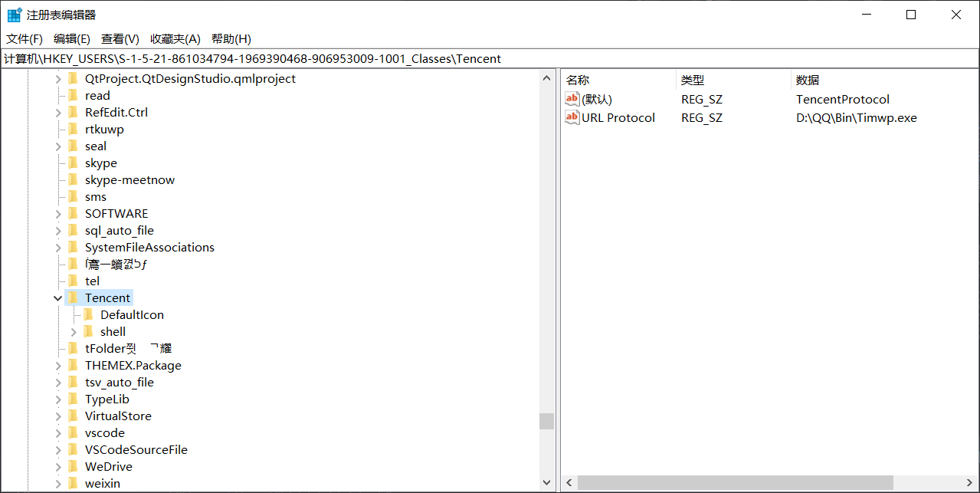The image size is (980, 493).
Task: Open the 查看(V) menu
Action: tap(120, 38)
